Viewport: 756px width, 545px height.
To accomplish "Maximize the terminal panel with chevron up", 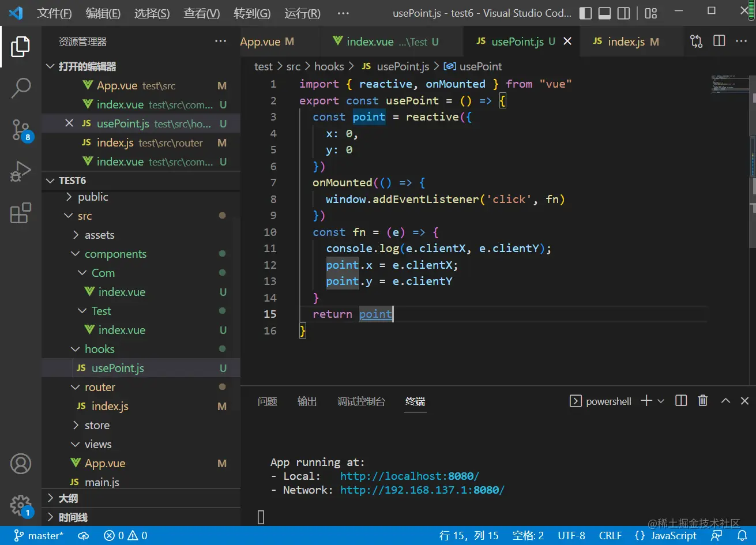I will click(725, 401).
